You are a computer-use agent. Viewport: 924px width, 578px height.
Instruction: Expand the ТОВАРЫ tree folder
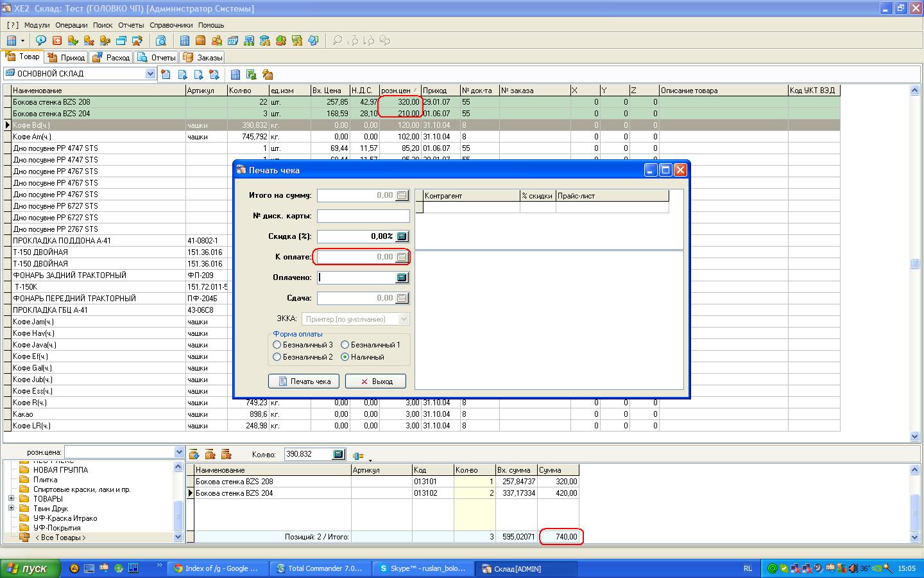click(x=11, y=499)
